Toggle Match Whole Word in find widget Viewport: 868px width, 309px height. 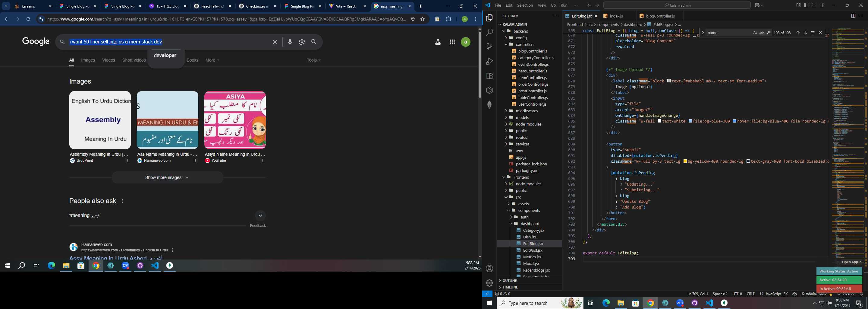(762, 33)
